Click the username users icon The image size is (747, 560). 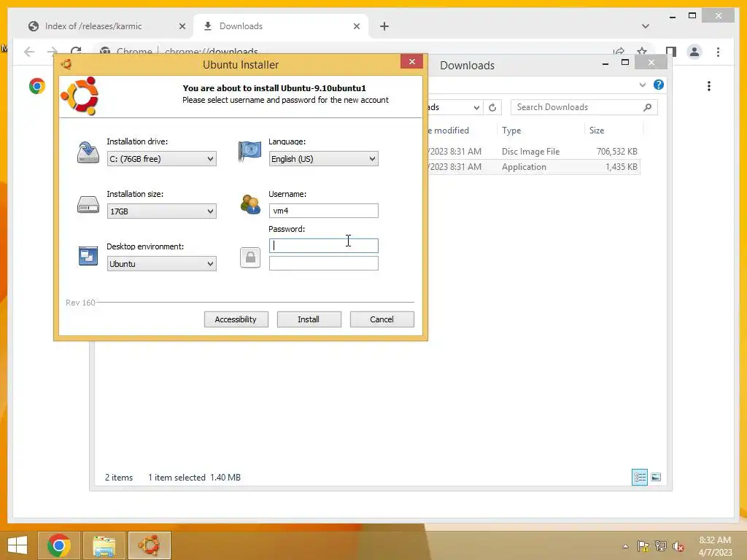point(250,204)
